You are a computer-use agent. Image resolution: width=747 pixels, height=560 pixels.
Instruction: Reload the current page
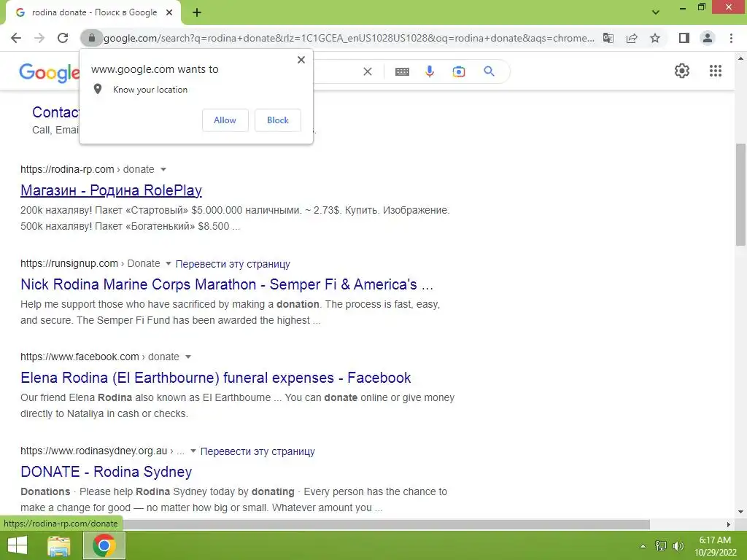click(x=63, y=38)
